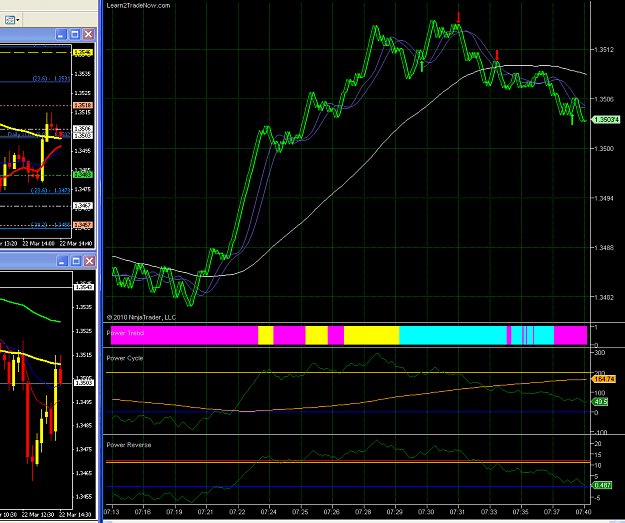Click the 07:40 time label on main chart

(x=583, y=512)
